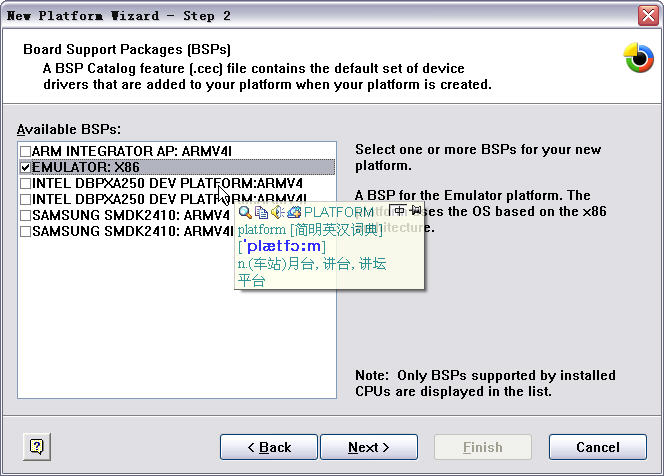Screen dimensions: 664x476
Task: Click the Next button
Action: click(x=369, y=447)
